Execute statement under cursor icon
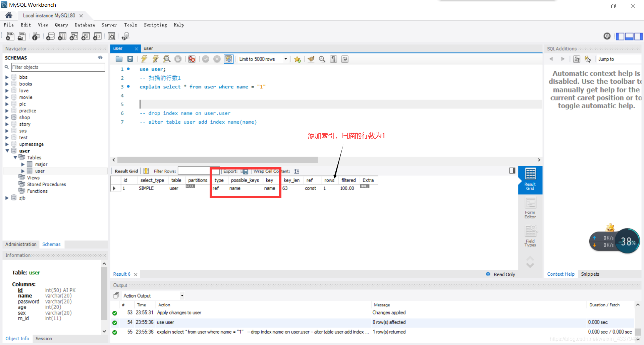Screen dimensions: 644x345 coord(156,59)
